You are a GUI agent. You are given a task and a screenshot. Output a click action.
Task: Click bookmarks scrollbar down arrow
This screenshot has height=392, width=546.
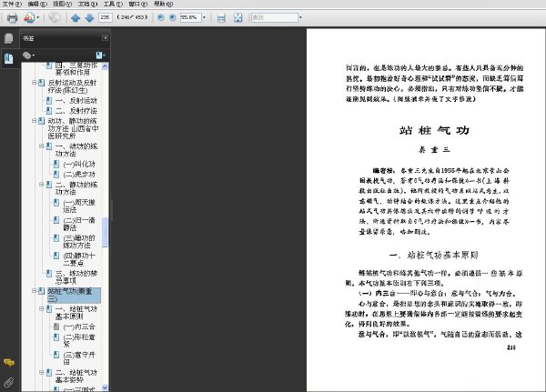coord(105,387)
